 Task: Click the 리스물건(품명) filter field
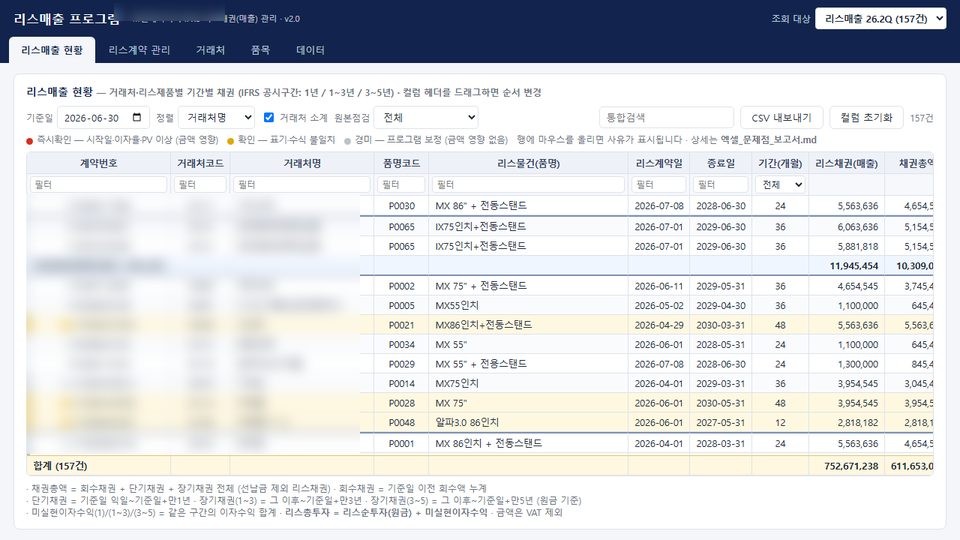pos(528,184)
